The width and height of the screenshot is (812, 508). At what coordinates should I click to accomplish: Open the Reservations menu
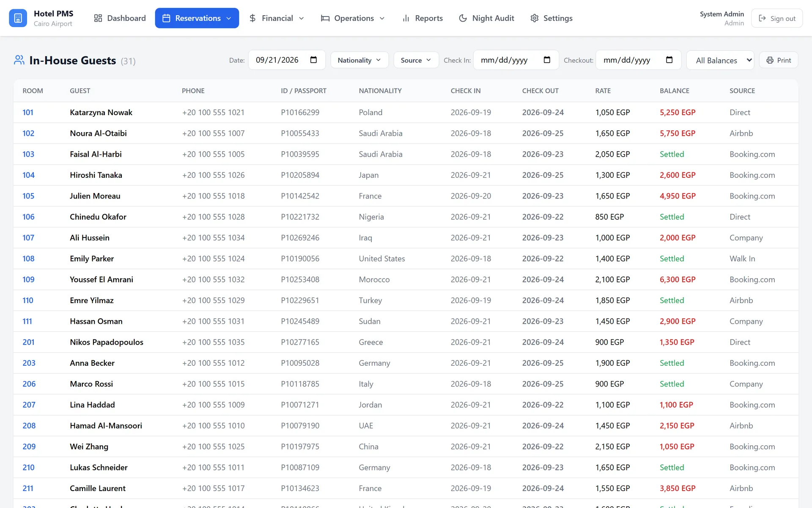pos(197,18)
